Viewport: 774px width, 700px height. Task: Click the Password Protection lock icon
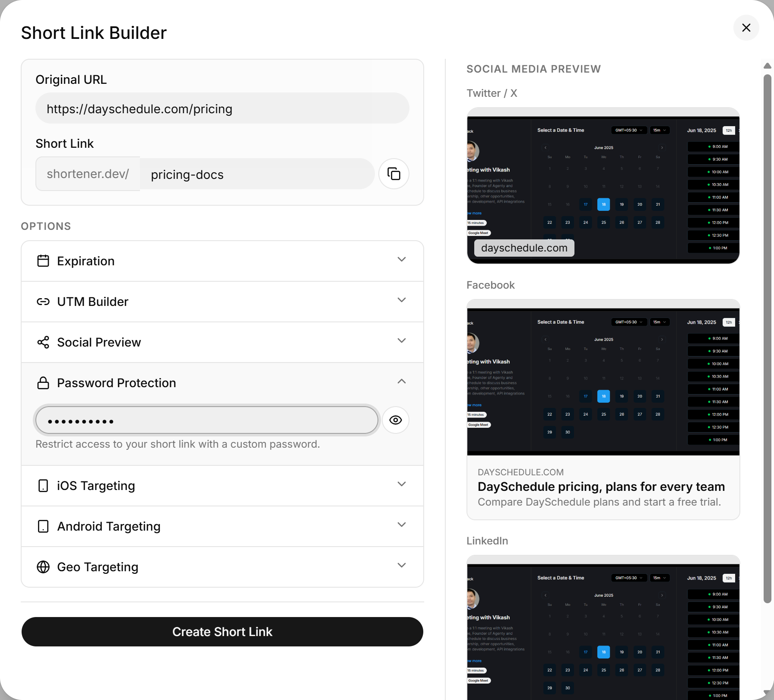pos(43,383)
